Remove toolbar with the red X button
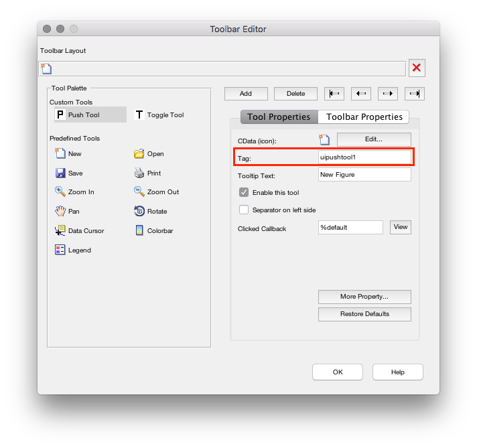Screen dimensions: 477x448 [x=417, y=68]
